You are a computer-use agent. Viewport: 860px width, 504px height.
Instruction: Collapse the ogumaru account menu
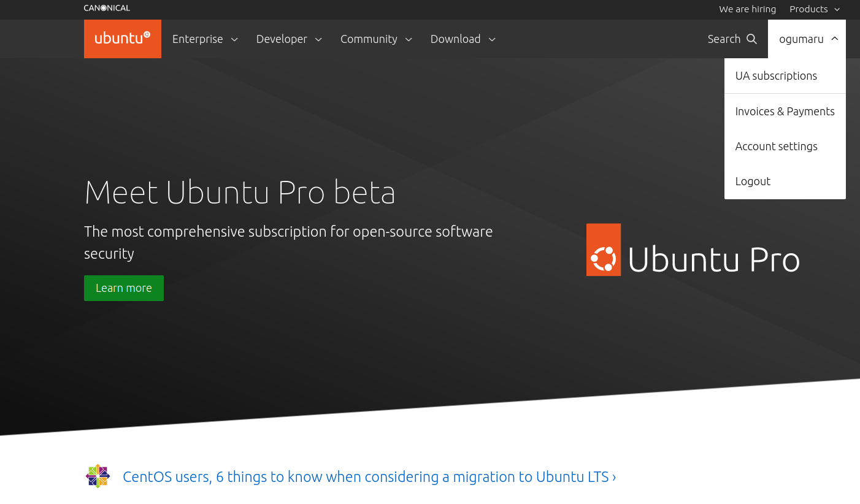click(807, 39)
